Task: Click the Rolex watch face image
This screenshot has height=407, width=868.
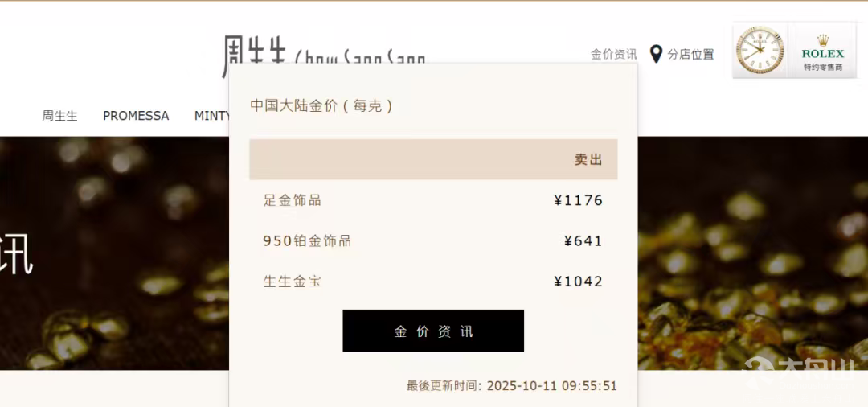Action: pyautogui.click(x=759, y=50)
